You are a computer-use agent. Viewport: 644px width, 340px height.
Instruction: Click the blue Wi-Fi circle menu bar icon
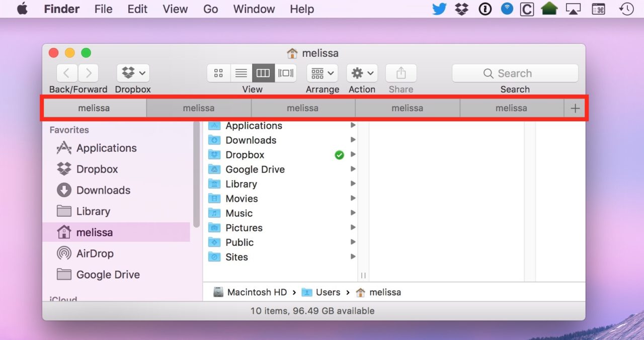tap(507, 9)
